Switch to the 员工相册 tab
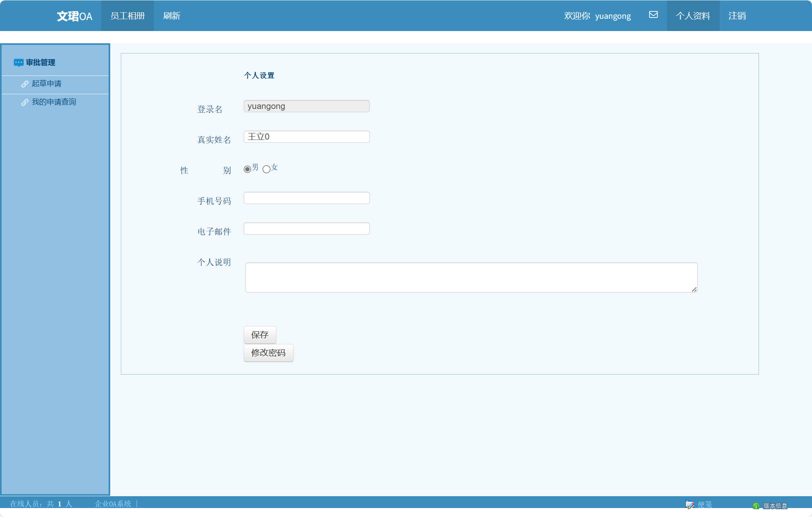Viewport: 812px width, 517px height. tap(127, 16)
